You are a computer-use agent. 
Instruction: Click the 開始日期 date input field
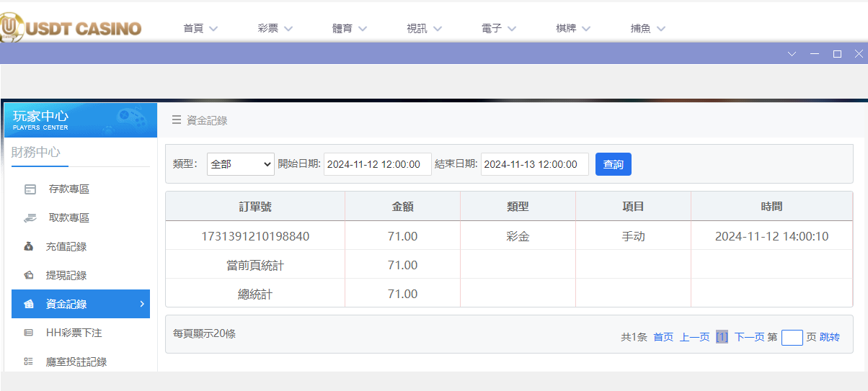[377, 164]
